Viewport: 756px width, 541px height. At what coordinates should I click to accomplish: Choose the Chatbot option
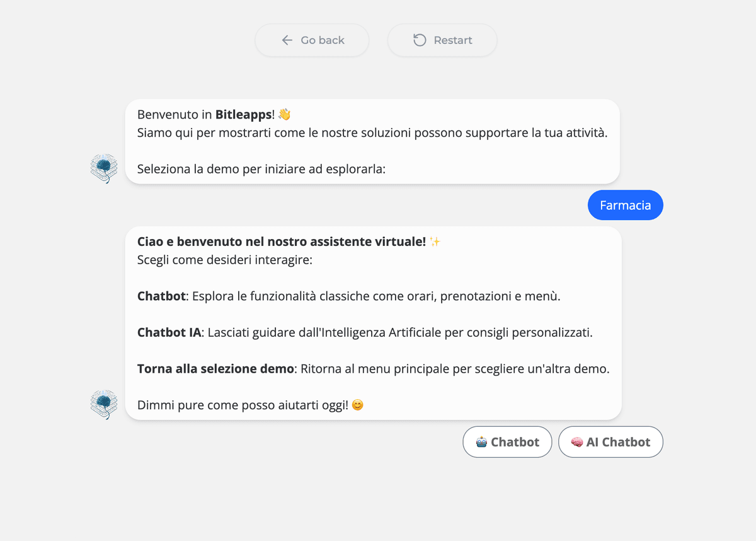click(x=507, y=442)
